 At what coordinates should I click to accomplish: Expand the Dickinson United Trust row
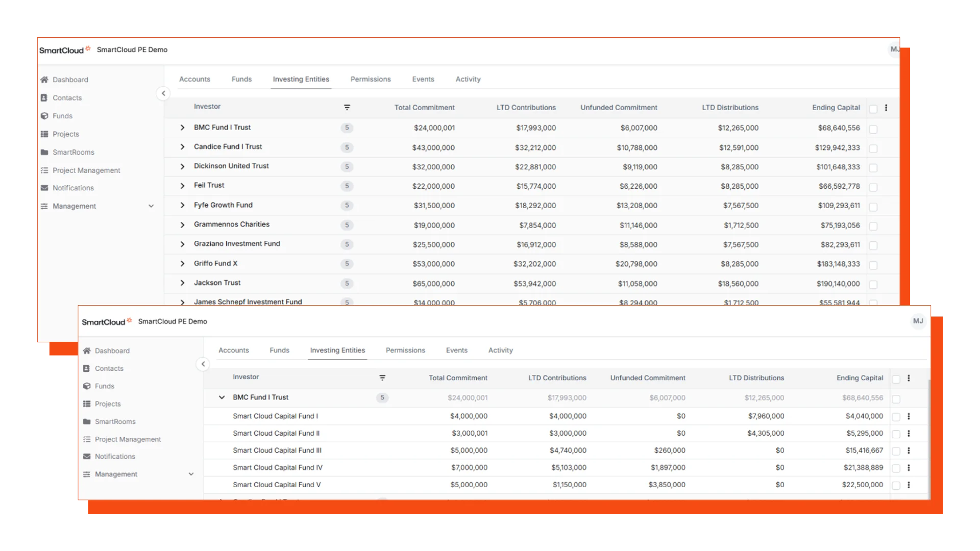point(182,167)
